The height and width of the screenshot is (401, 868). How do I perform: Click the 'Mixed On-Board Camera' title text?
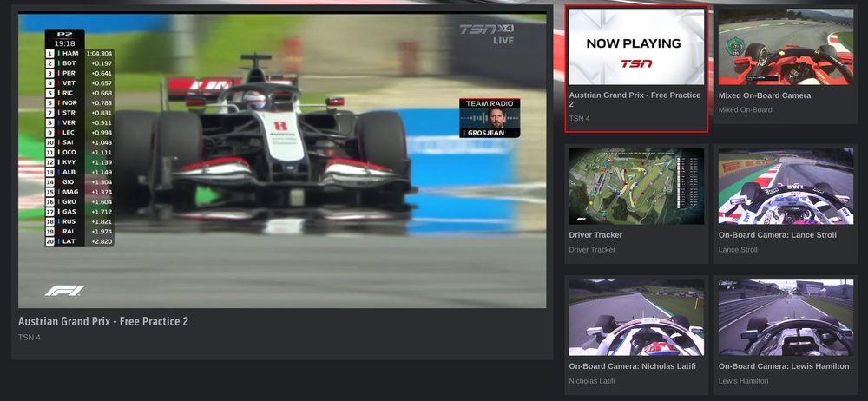765,95
